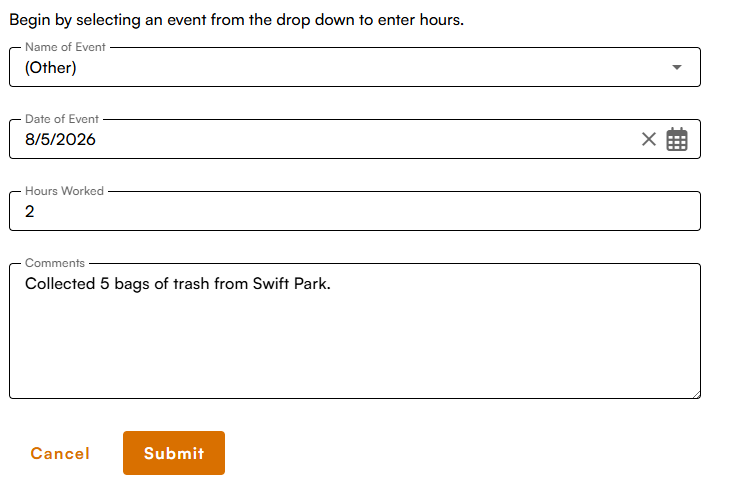Click the Submit button
Image resolution: width=741 pixels, height=484 pixels.
[174, 453]
